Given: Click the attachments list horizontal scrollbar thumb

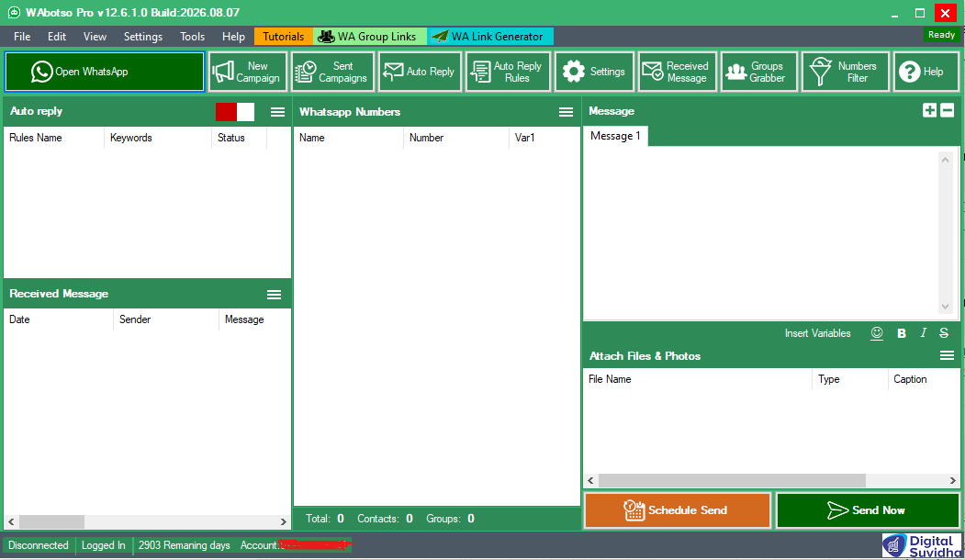Looking at the screenshot, I should [732, 481].
